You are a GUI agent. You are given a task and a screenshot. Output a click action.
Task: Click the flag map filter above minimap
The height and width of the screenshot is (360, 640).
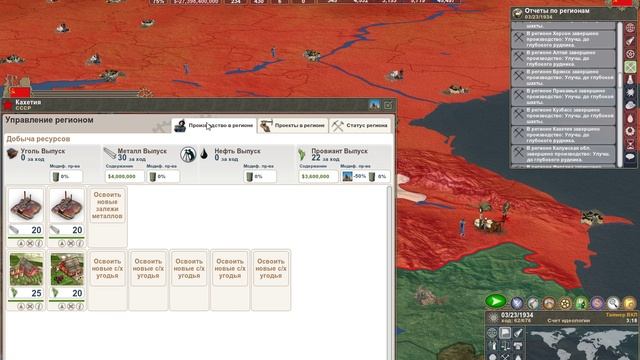[x=505, y=333]
